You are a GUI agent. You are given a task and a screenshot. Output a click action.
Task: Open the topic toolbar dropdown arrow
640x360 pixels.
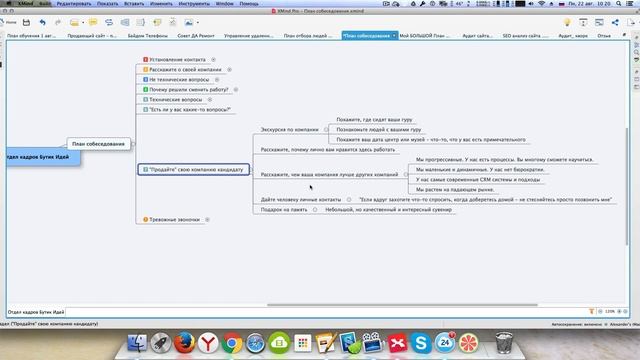(x=83, y=23)
